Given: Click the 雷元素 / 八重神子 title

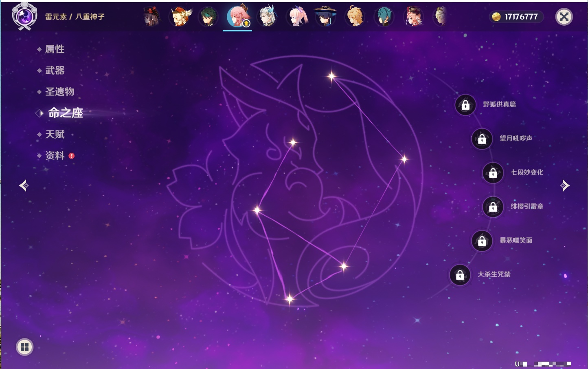Looking at the screenshot, I should [x=75, y=17].
